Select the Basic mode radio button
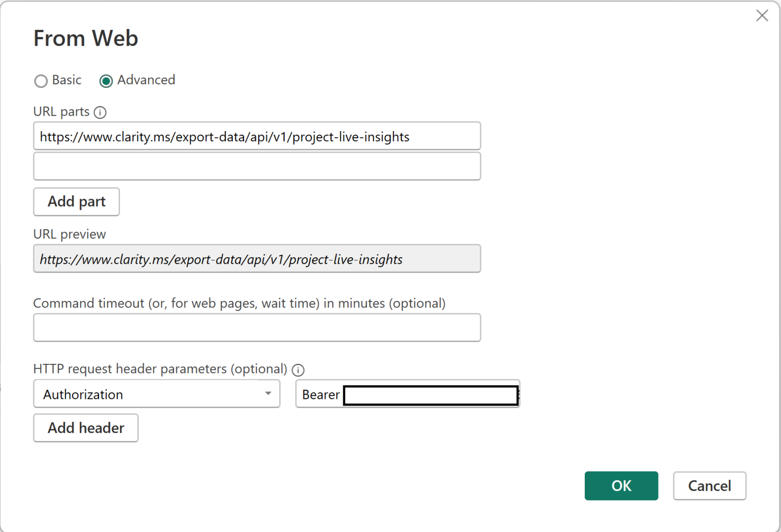 [41, 81]
